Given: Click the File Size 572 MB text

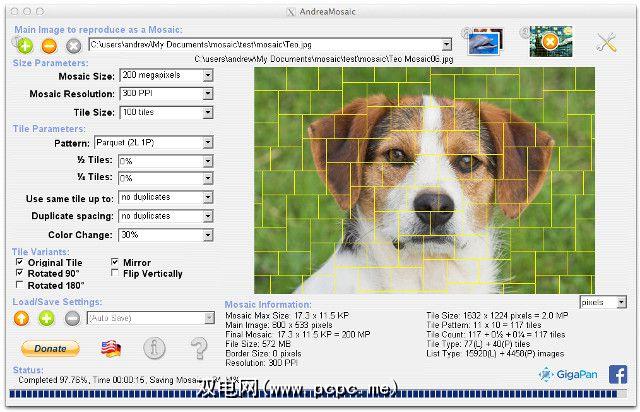Looking at the screenshot, I should coord(258,344).
